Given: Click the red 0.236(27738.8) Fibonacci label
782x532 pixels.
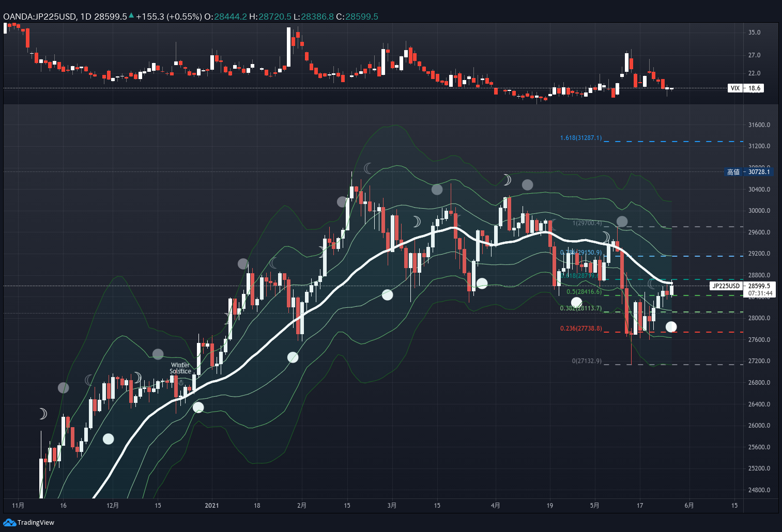Looking at the screenshot, I should pyautogui.click(x=581, y=328).
